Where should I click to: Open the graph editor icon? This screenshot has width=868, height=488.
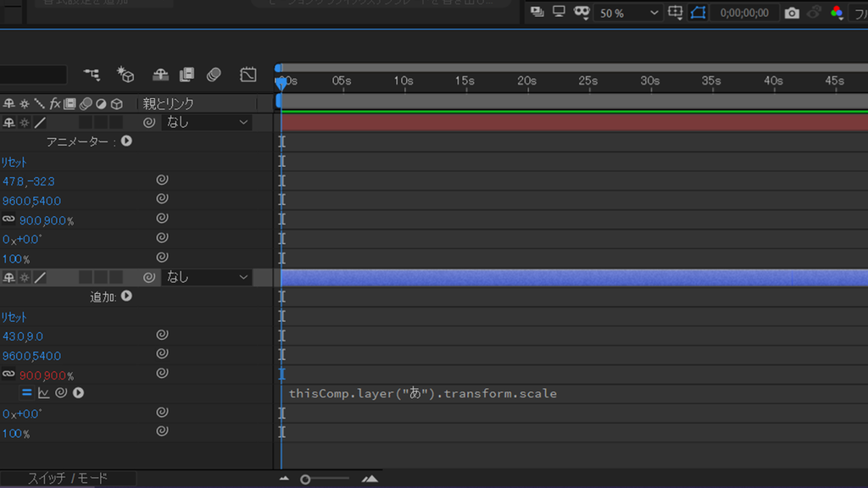pyautogui.click(x=248, y=75)
